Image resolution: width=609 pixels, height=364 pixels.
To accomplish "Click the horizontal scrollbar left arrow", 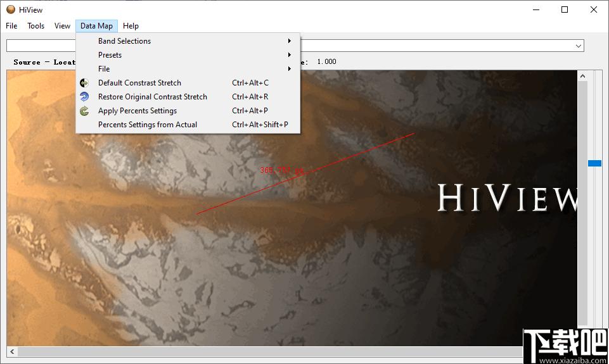I will tap(12, 351).
